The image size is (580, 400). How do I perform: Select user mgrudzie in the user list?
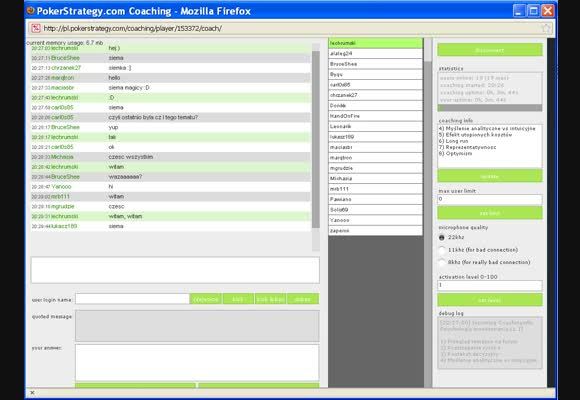(x=375, y=168)
